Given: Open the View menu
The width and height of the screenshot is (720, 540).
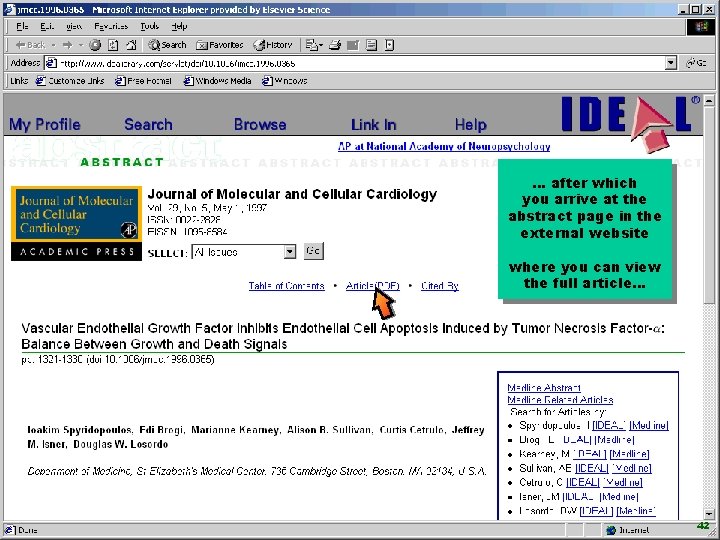Looking at the screenshot, I should [74, 26].
